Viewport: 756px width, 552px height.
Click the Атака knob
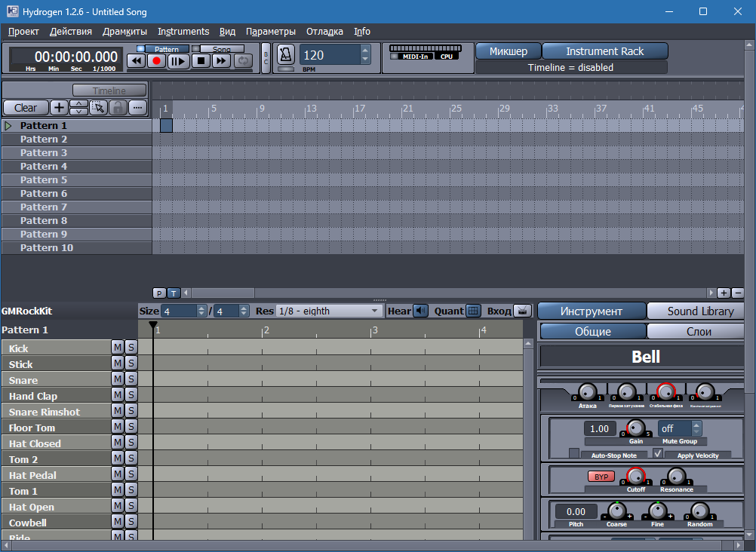587,392
